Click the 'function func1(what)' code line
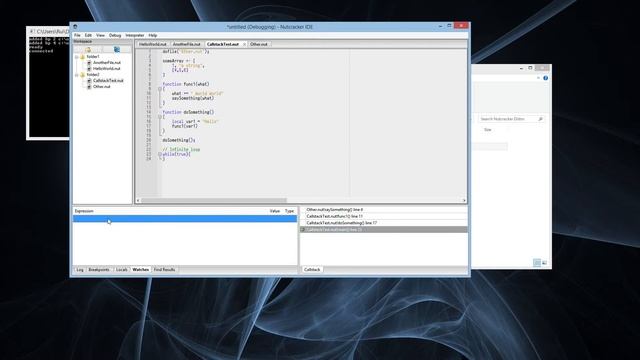 click(186, 84)
